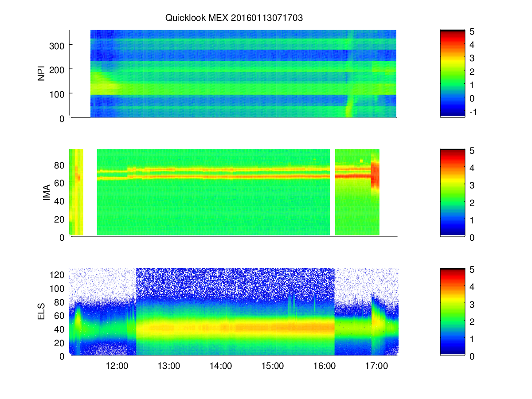Click the 100 tick on NPI axis

(58, 94)
